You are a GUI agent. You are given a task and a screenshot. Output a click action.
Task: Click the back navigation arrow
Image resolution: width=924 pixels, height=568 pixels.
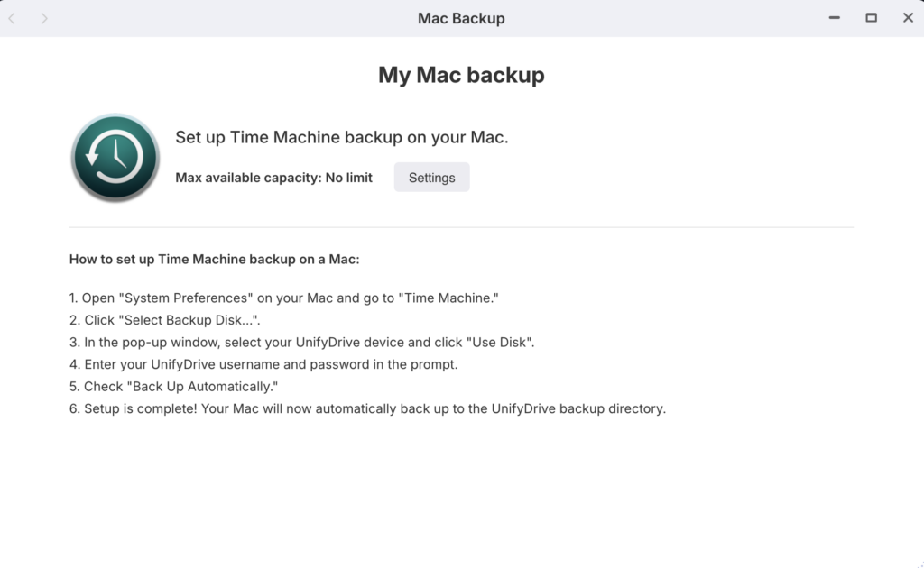point(12,18)
